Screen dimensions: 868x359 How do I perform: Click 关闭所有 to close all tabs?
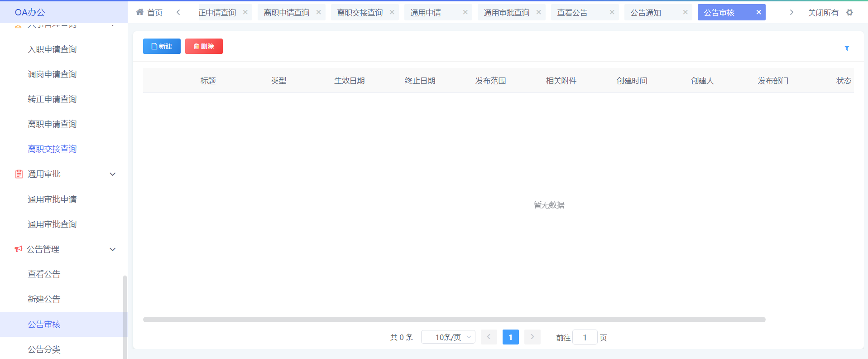tap(823, 13)
